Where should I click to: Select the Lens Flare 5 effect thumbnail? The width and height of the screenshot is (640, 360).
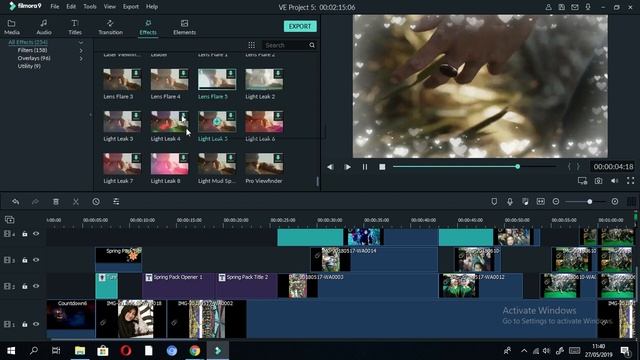[x=217, y=79]
